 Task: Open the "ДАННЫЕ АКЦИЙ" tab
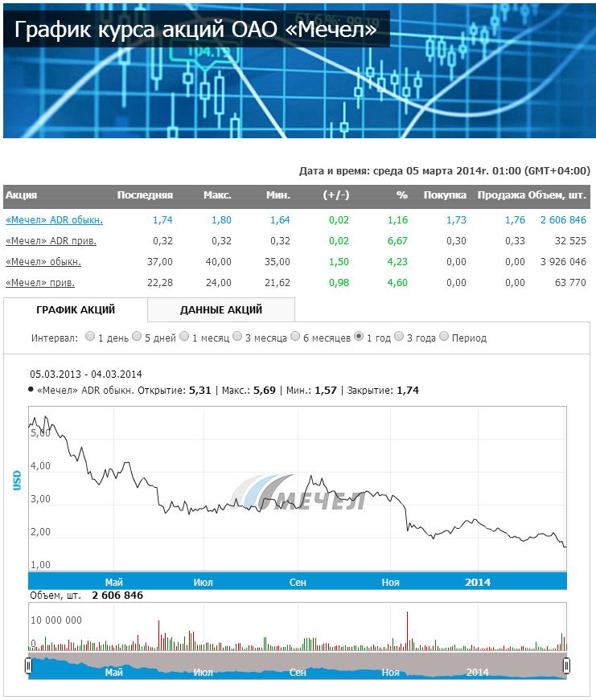[x=221, y=310]
